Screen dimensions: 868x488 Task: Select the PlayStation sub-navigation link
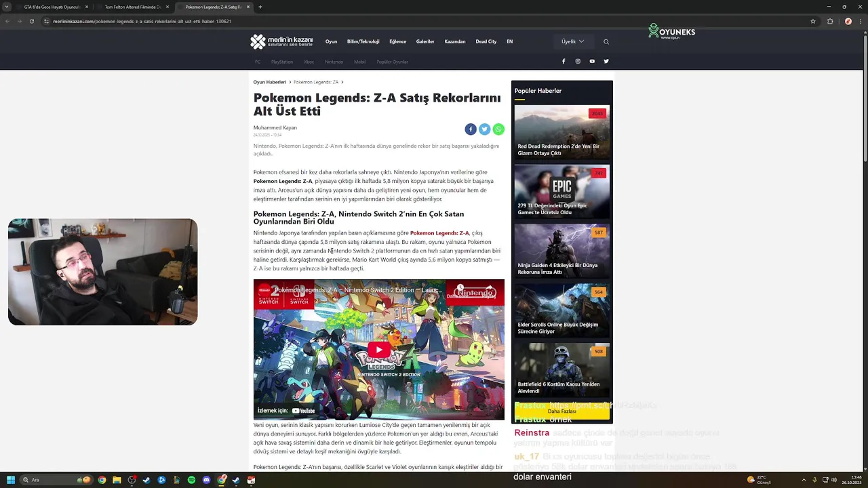282,62
